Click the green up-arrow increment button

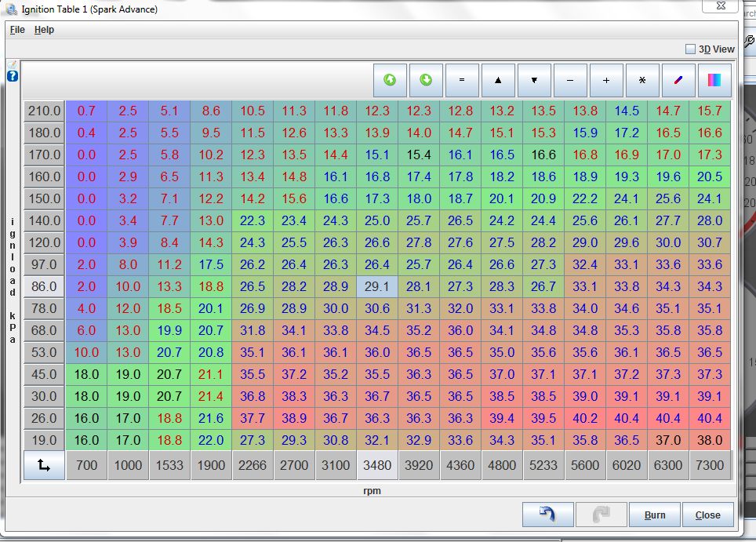pos(390,80)
